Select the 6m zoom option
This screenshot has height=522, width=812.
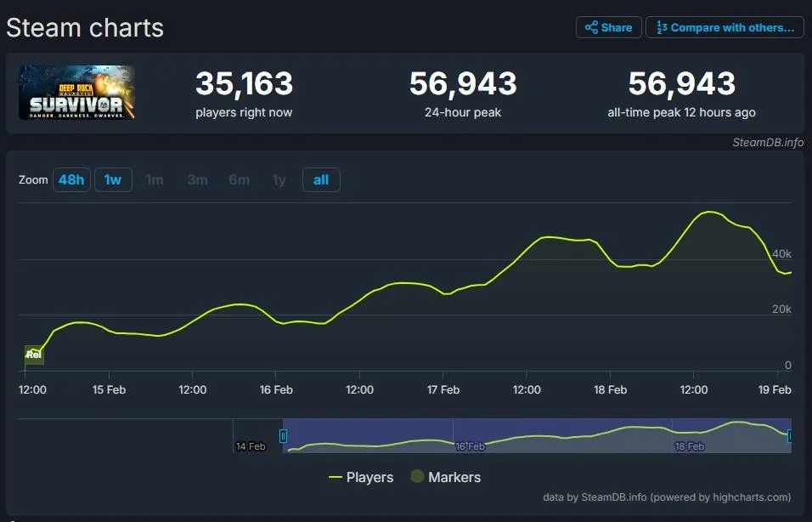pos(240,180)
